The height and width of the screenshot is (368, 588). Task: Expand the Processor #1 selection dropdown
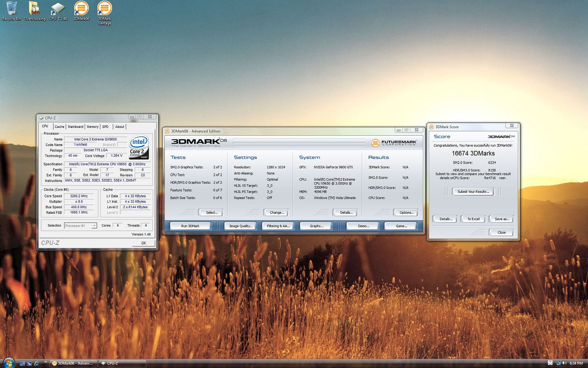[x=94, y=226]
